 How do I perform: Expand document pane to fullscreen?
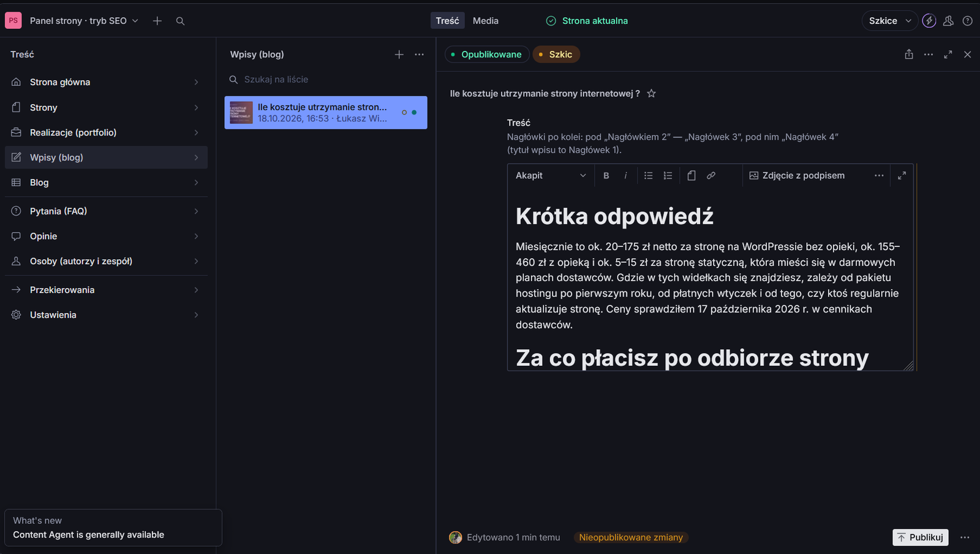[x=948, y=55]
